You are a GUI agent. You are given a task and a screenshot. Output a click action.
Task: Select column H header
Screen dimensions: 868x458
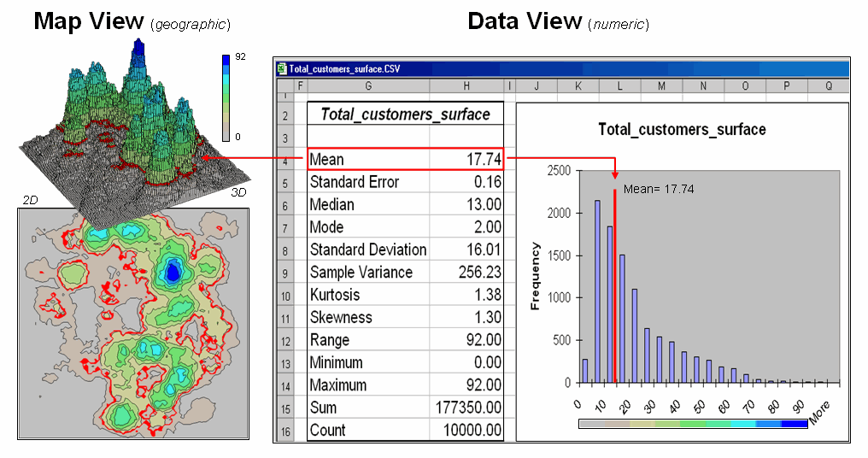pyautogui.click(x=466, y=85)
